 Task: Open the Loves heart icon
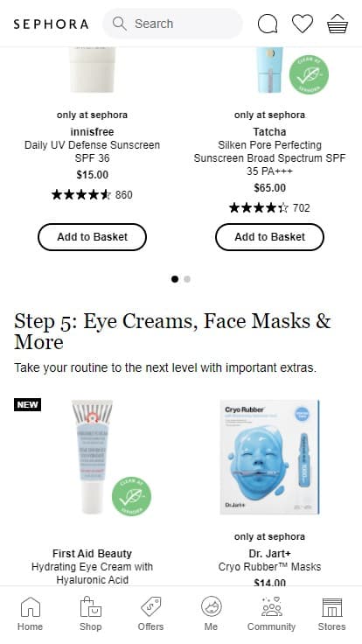(303, 24)
